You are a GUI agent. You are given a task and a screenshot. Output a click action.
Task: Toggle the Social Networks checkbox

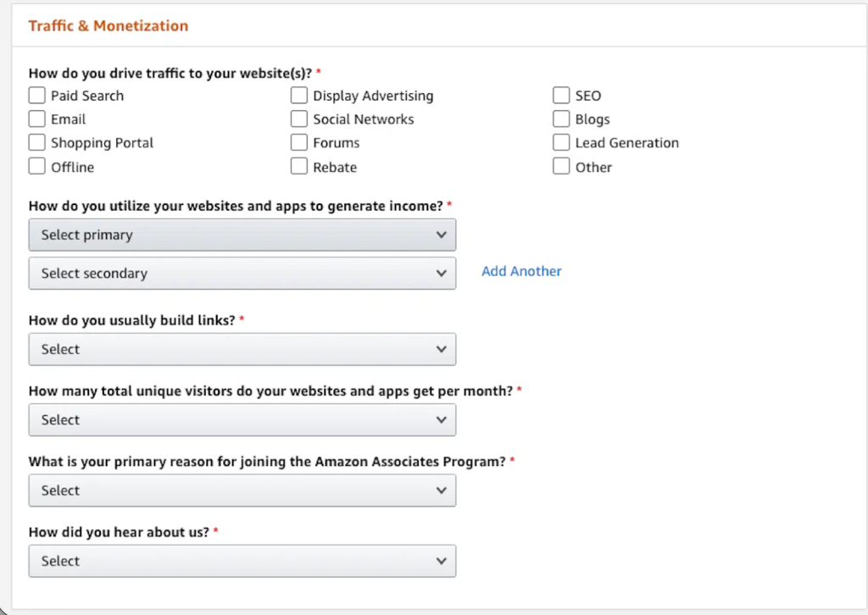299,119
